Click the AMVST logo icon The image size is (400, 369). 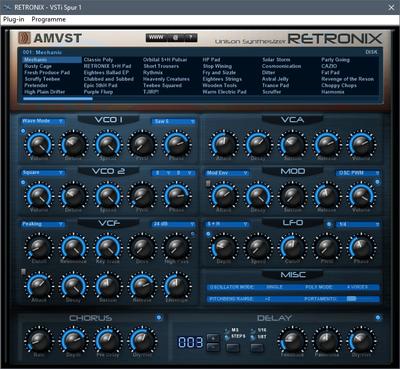[x=24, y=38]
